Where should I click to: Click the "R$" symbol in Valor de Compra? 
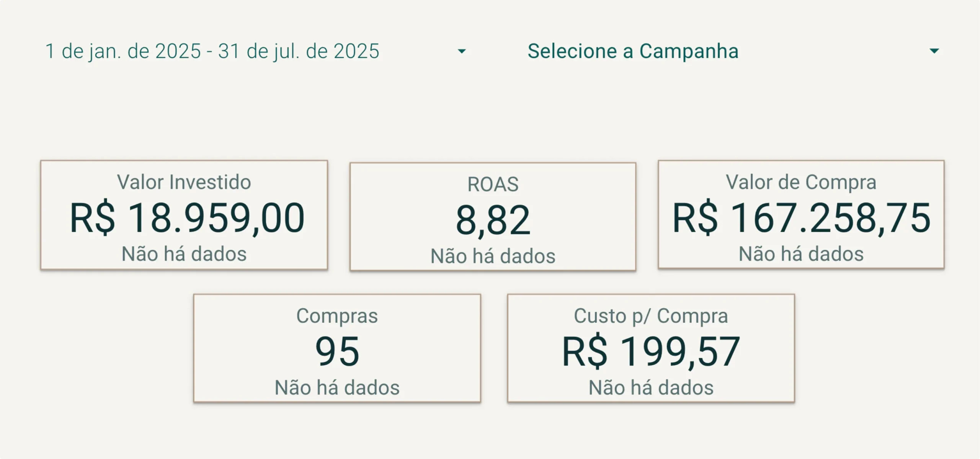(x=695, y=218)
